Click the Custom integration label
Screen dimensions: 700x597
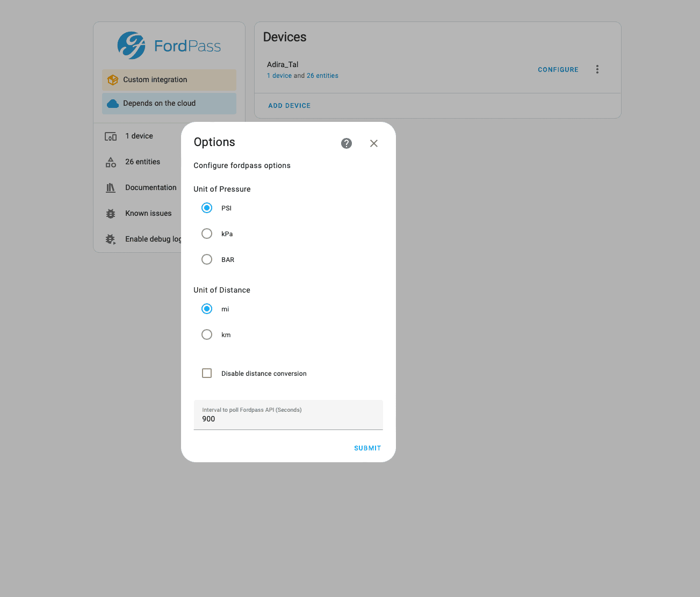point(155,80)
